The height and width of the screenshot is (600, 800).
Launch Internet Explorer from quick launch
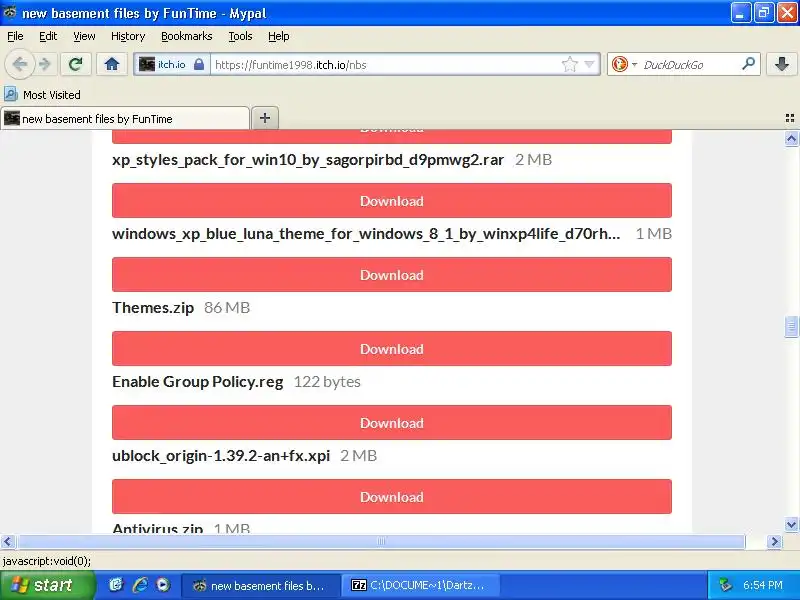(140, 585)
